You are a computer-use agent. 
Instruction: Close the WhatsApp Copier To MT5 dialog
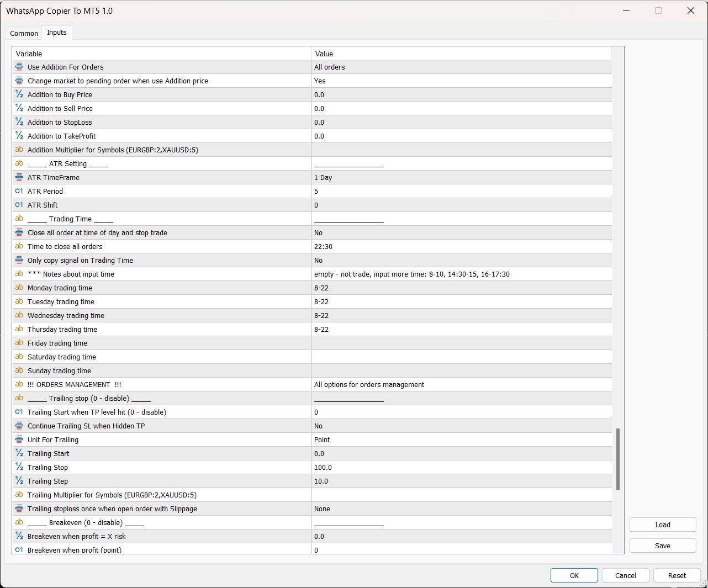click(x=690, y=10)
